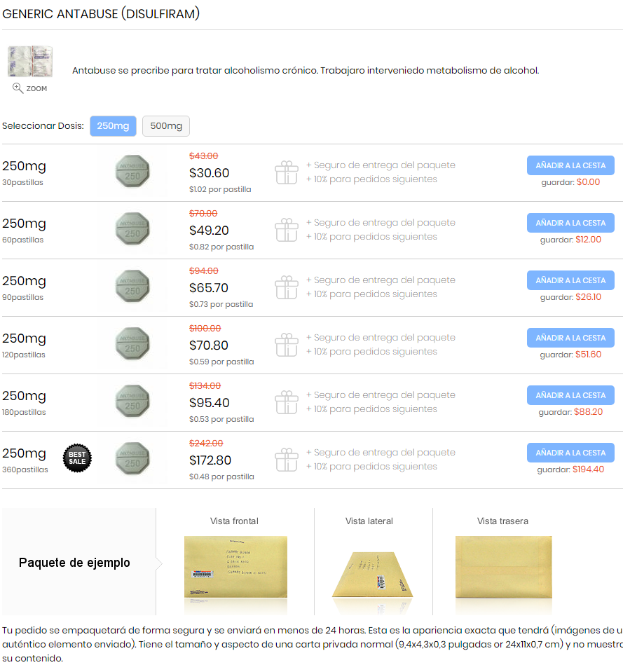This screenshot has height=672, width=623.
Task: Open the Antabuse product blister image
Action: [x=30, y=62]
